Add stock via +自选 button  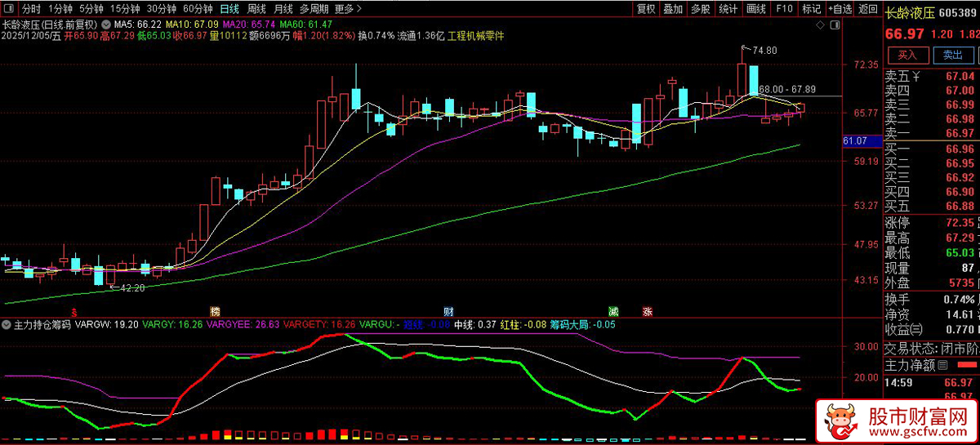[x=839, y=9]
